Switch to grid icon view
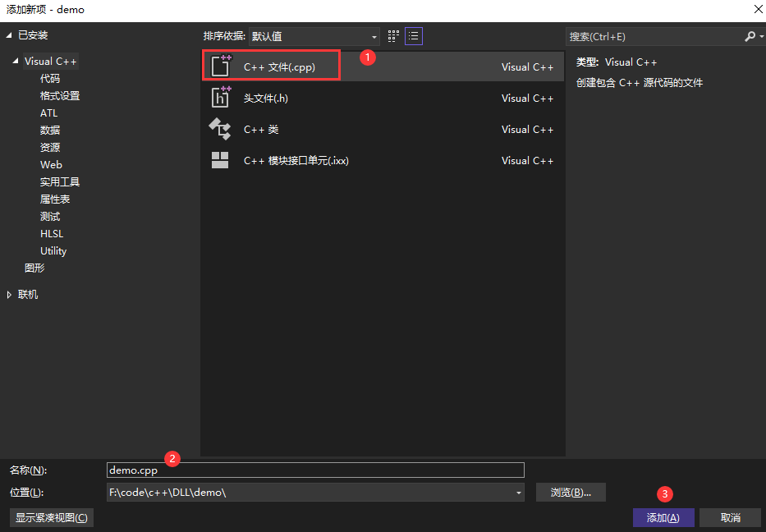766x532 pixels. (x=393, y=36)
